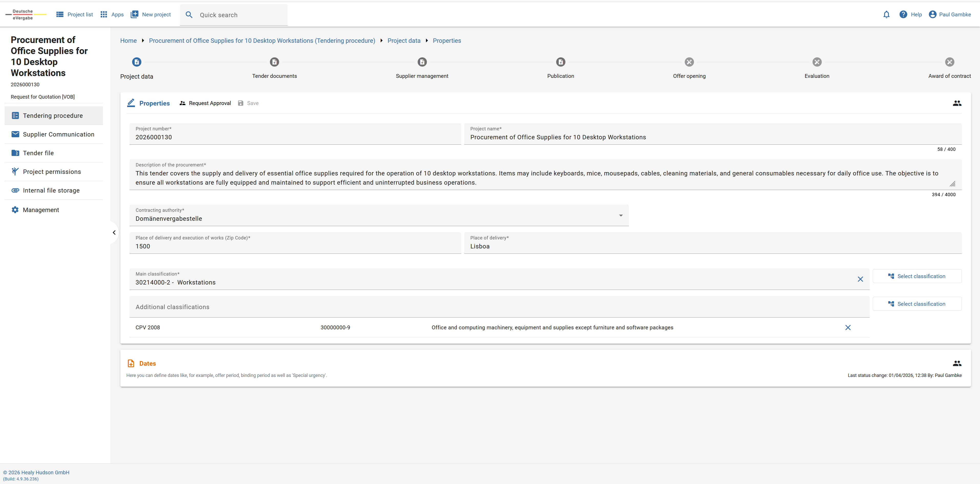Navigate to Project data via breadcrumb
Viewport: 980px width, 484px height.
(404, 41)
